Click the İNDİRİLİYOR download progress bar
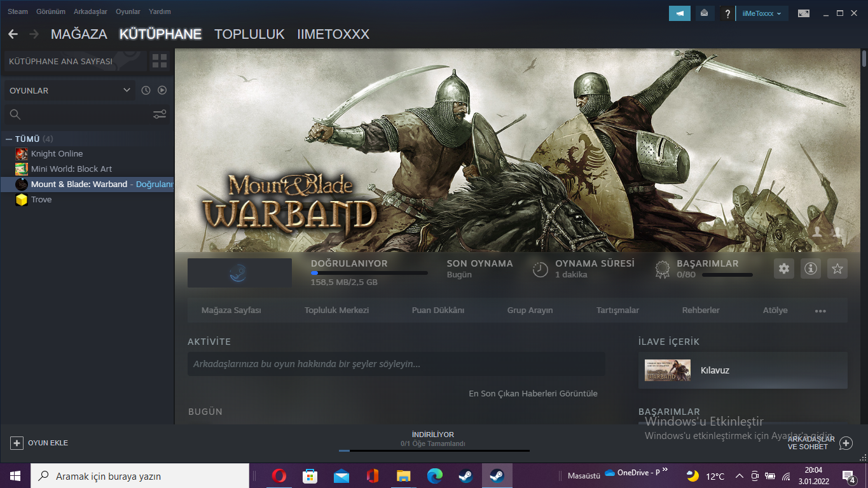Screen dimensions: 868x488 (x=434, y=450)
